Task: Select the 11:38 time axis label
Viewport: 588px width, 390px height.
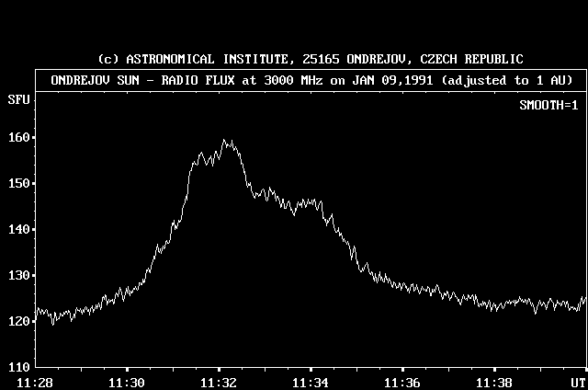Action: point(494,382)
